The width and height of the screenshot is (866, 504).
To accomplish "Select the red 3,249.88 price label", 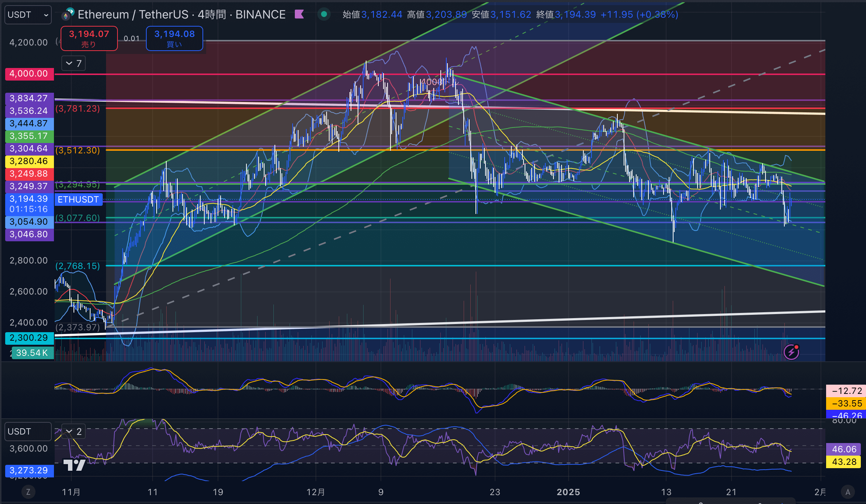I will [29, 174].
